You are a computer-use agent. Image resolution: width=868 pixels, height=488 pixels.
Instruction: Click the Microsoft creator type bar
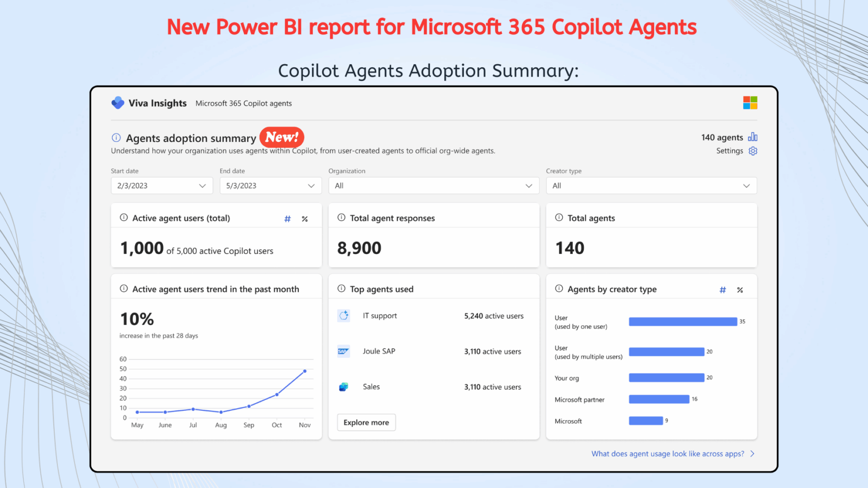(646, 421)
